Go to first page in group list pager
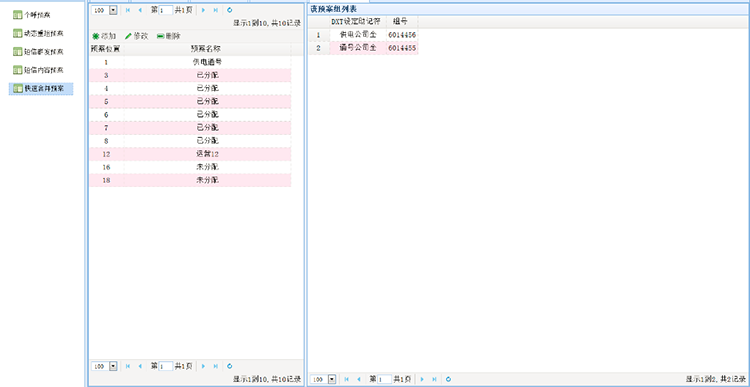 coord(346,379)
